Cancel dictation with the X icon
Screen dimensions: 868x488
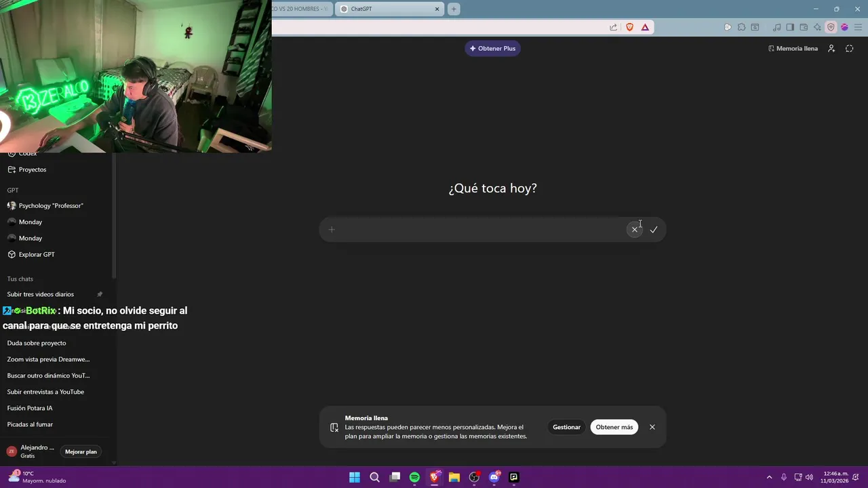pyautogui.click(x=635, y=230)
